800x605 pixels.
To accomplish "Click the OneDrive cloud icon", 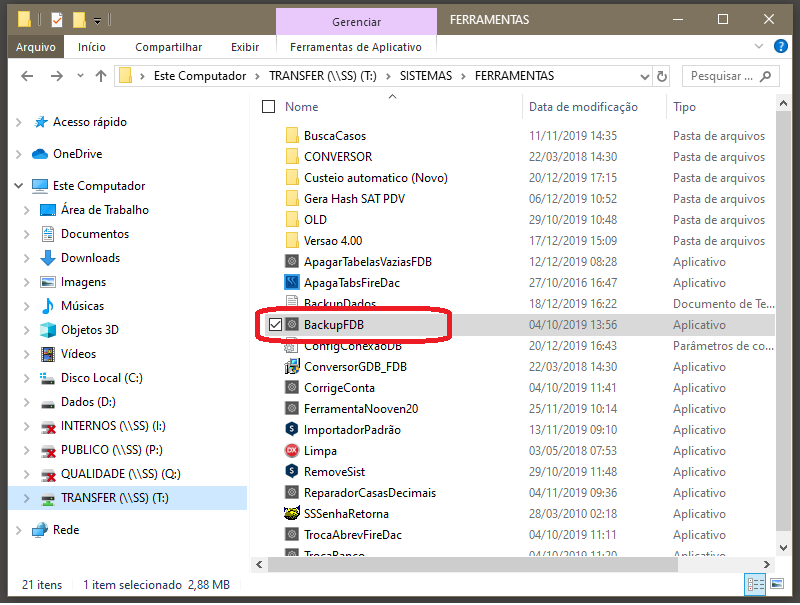I will (x=40, y=154).
